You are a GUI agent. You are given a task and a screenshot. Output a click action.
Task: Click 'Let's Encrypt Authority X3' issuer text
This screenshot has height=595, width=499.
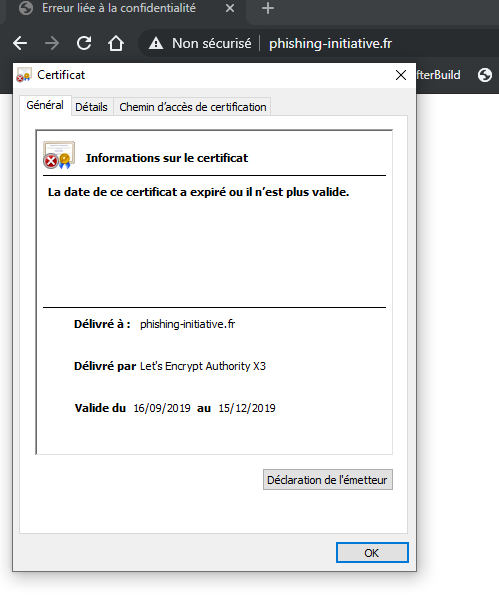(x=203, y=366)
